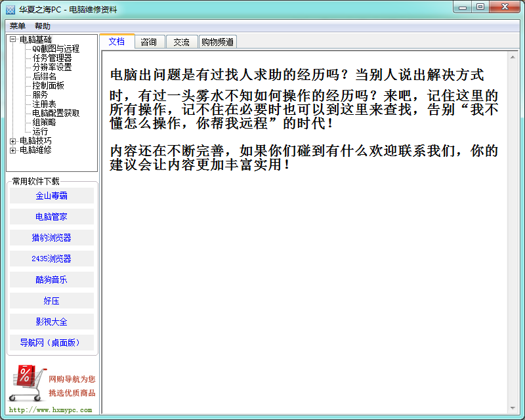Close the 华夏之海PC window
Screen dimensions: 525x420
tap(505, 7)
